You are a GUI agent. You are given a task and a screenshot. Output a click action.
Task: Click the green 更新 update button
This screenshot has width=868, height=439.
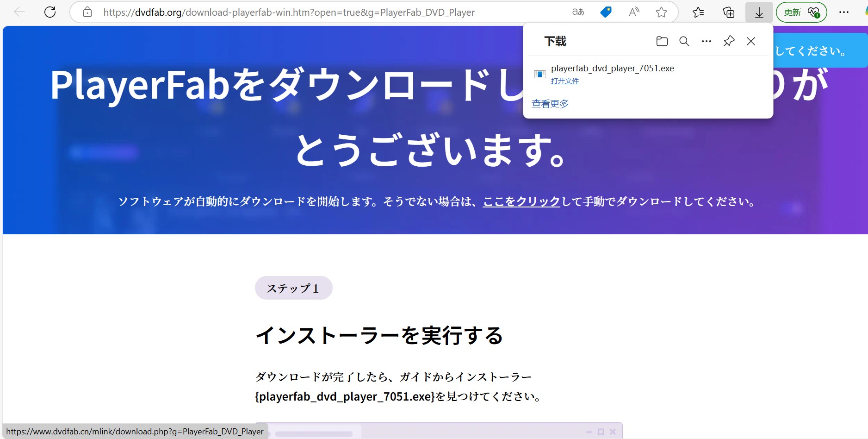[x=801, y=13]
